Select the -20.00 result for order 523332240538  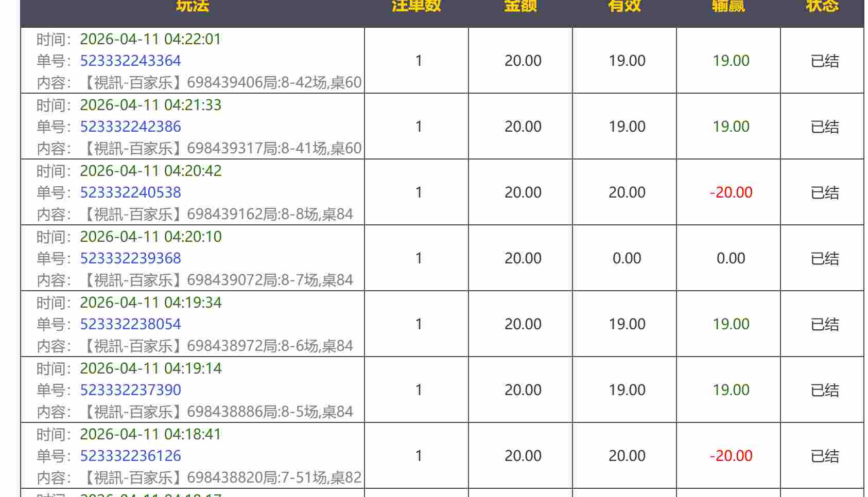[731, 192]
